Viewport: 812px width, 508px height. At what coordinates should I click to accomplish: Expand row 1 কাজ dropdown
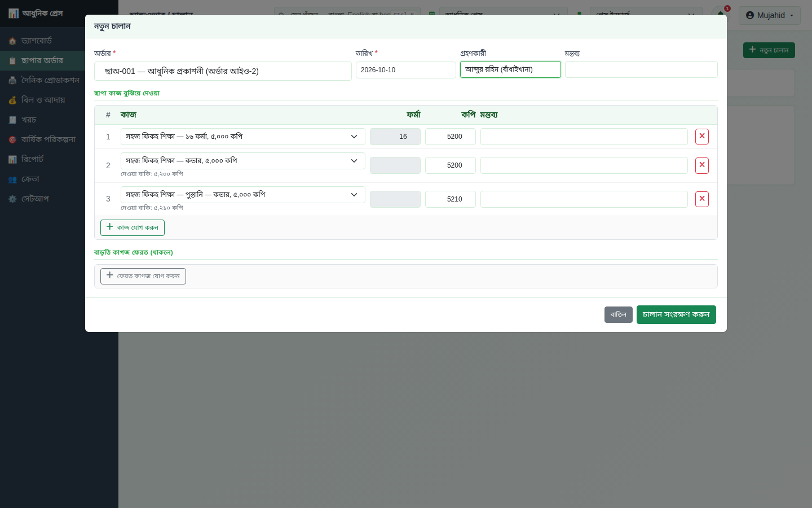[243, 137]
